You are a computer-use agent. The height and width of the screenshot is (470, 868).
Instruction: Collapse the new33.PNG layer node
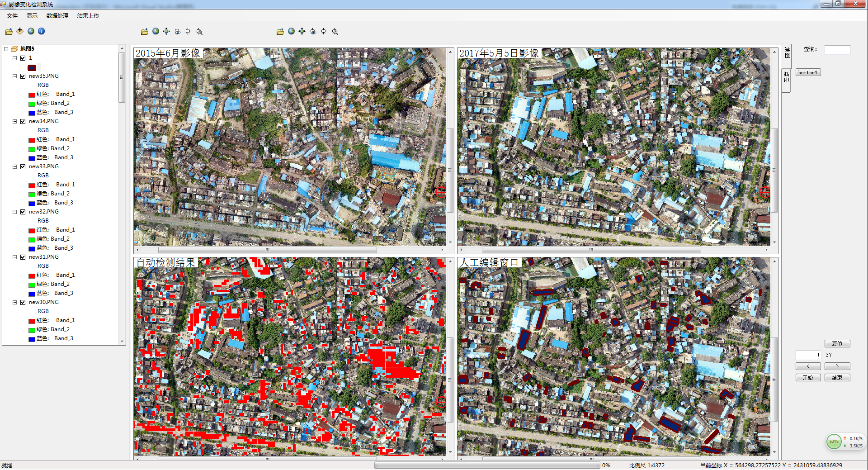14,166
